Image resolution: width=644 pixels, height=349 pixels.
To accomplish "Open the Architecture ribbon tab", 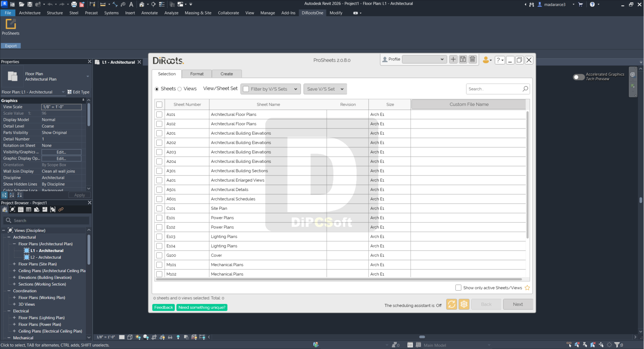I will pos(30,13).
